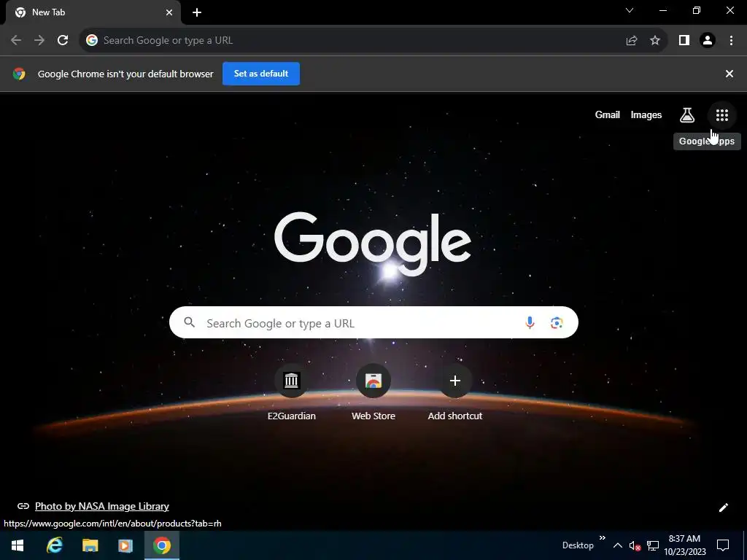The height and width of the screenshot is (560, 747).
Task: Open the Google apps grid
Action: 721,114
